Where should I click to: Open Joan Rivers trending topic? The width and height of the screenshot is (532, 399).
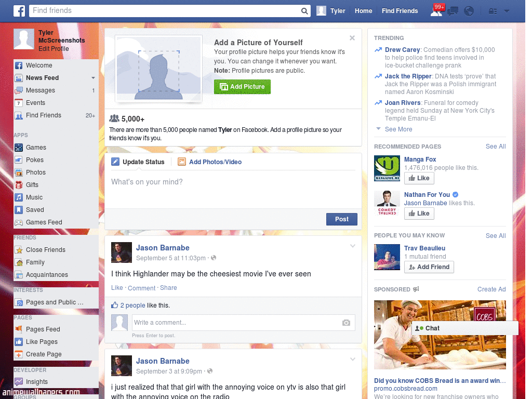click(403, 103)
